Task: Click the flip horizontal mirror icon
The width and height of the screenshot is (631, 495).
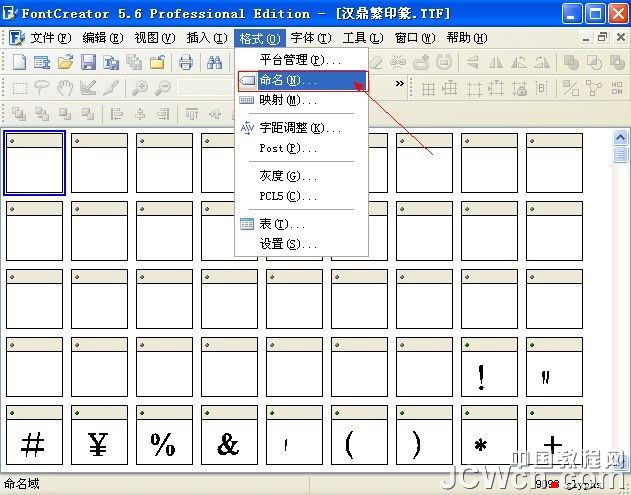Action: [496, 62]
